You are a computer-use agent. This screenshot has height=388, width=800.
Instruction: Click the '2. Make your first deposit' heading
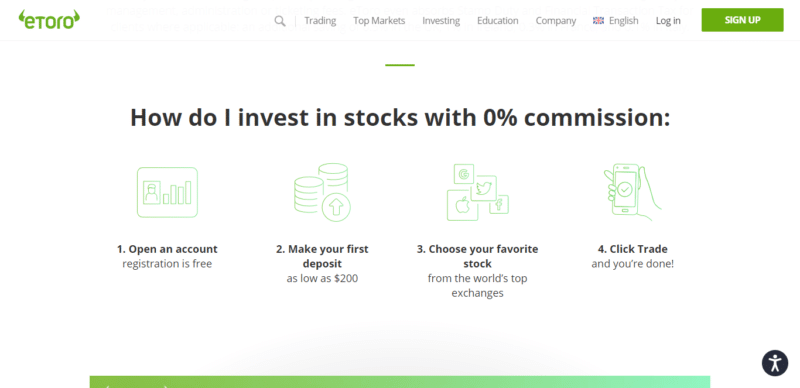322,256
